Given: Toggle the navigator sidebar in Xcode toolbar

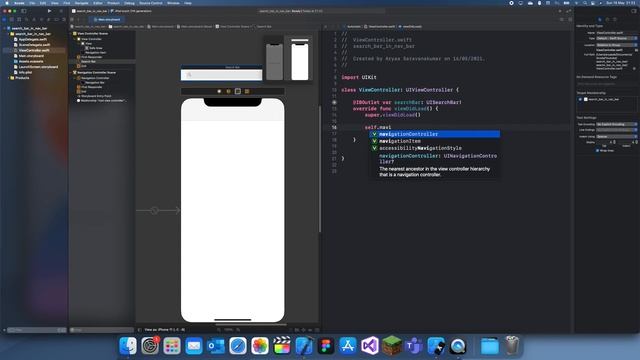Looking at the screenshot, I should [24, 11].
